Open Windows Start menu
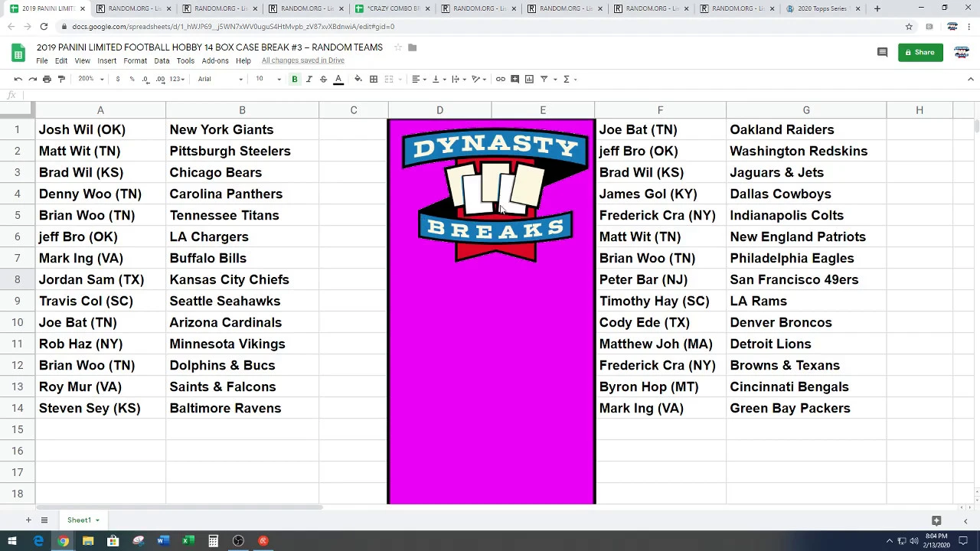The image size is (980, 551). (12, 541)
